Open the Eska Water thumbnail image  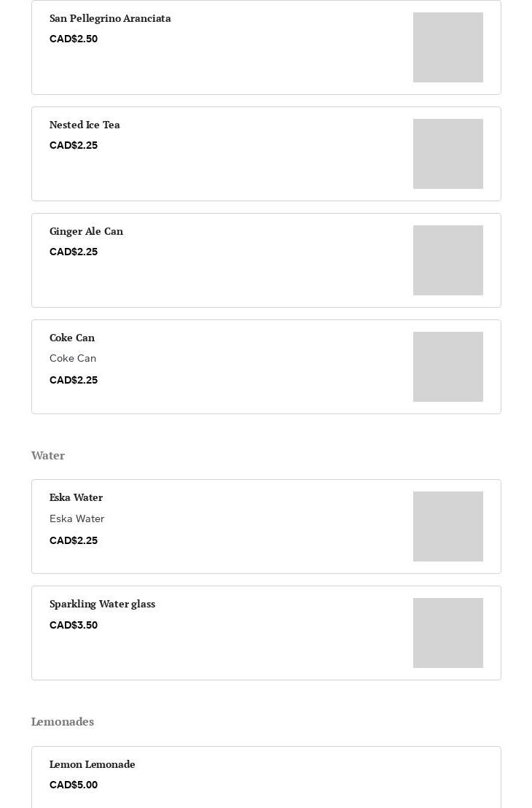[447, 527]
